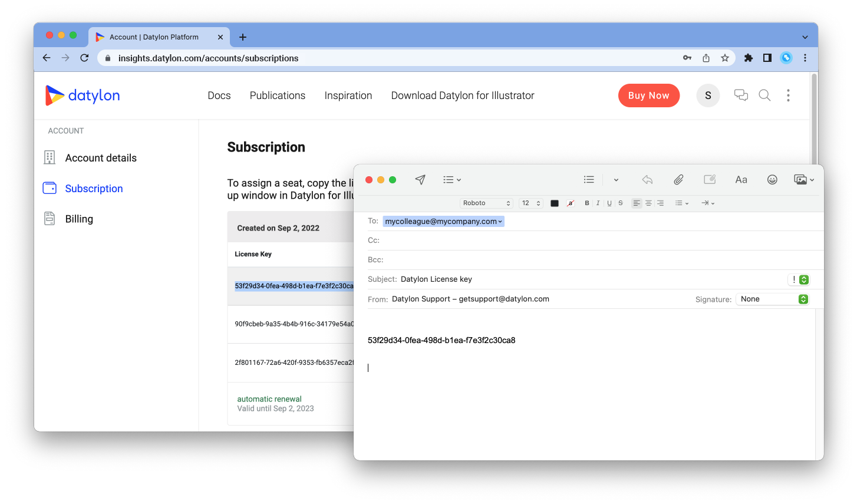The width and height of the screenshot is (857, 504).
Task: Open the Docs menu item
Action: point(219,95)
